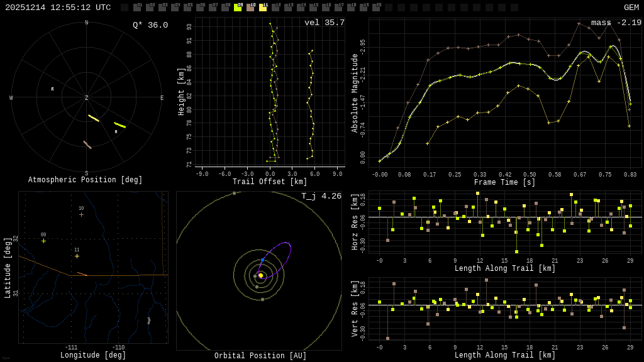This screenshot has height=362, width=644.
Task: Toggle the green station 09 box in top bar
Action: tap(238, 8)
